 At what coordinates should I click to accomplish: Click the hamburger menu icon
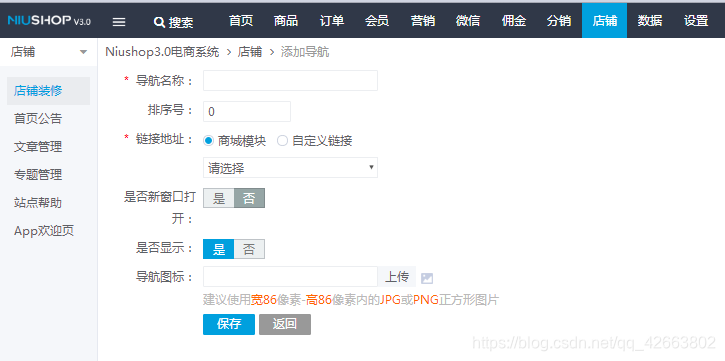click(x=119, y=22)
